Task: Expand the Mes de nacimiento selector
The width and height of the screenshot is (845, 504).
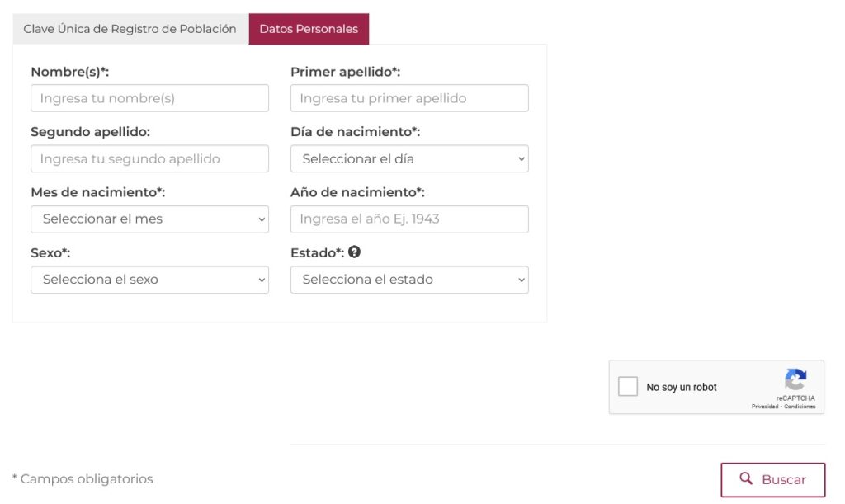Action: [x=149, y=219]
